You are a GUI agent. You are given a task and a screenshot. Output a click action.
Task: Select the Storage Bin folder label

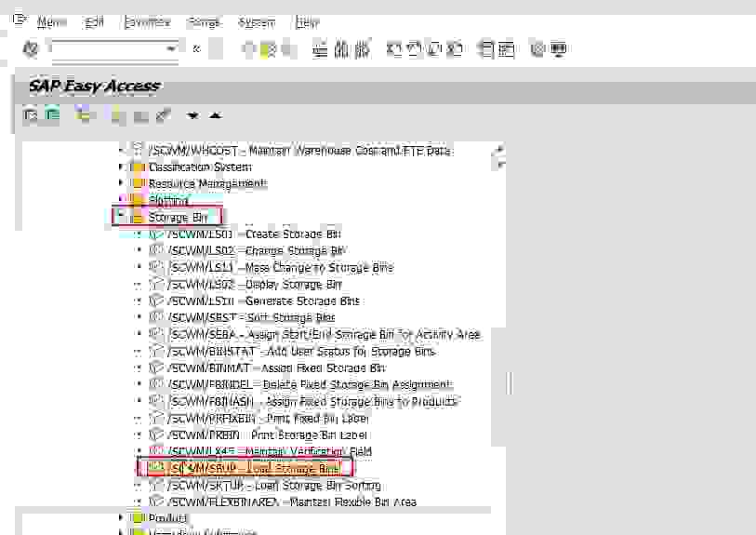point(178,218)
